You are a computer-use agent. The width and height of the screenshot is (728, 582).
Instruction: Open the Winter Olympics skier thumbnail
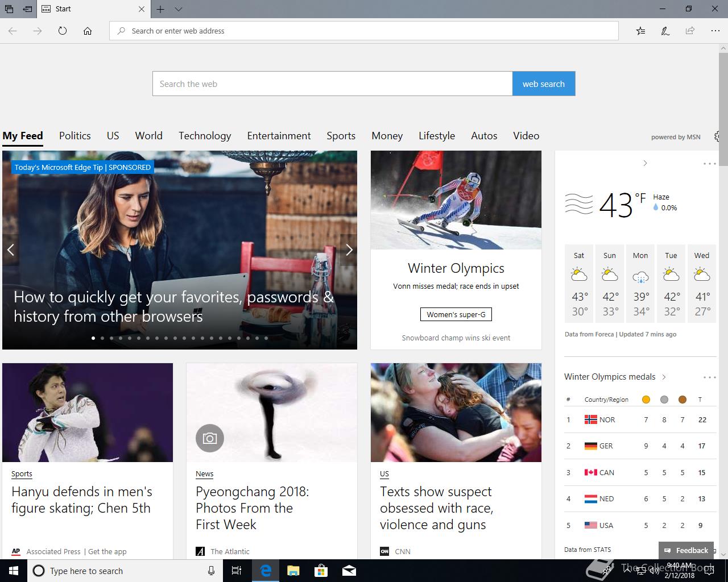(456, 200)
